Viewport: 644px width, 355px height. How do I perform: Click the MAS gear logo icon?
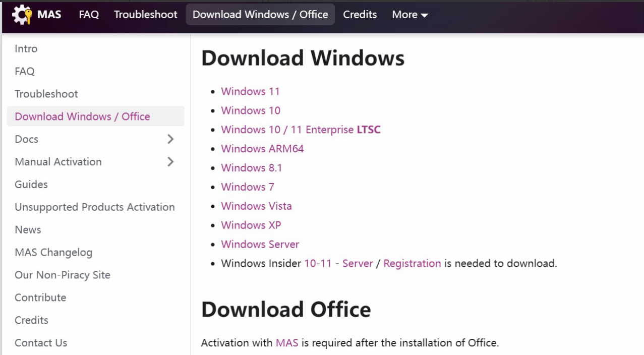coord(22,15)
